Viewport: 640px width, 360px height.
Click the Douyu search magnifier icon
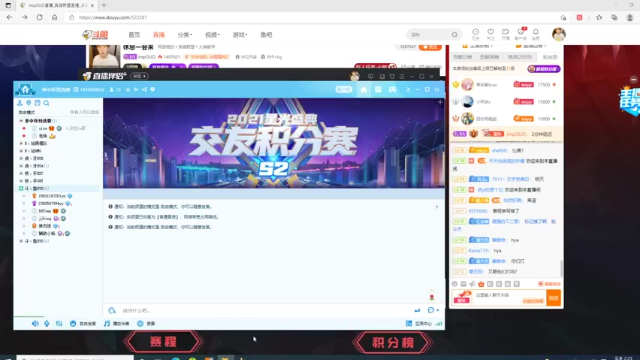[454, 35]
